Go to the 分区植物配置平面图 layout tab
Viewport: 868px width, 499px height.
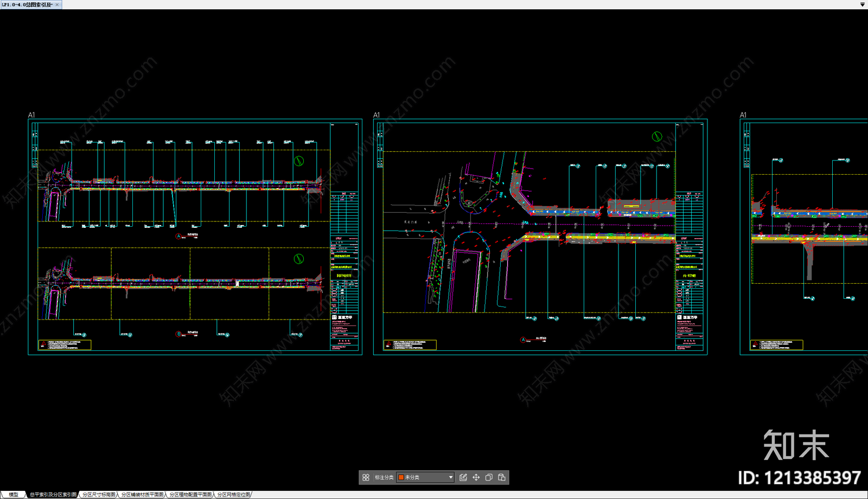190,495
